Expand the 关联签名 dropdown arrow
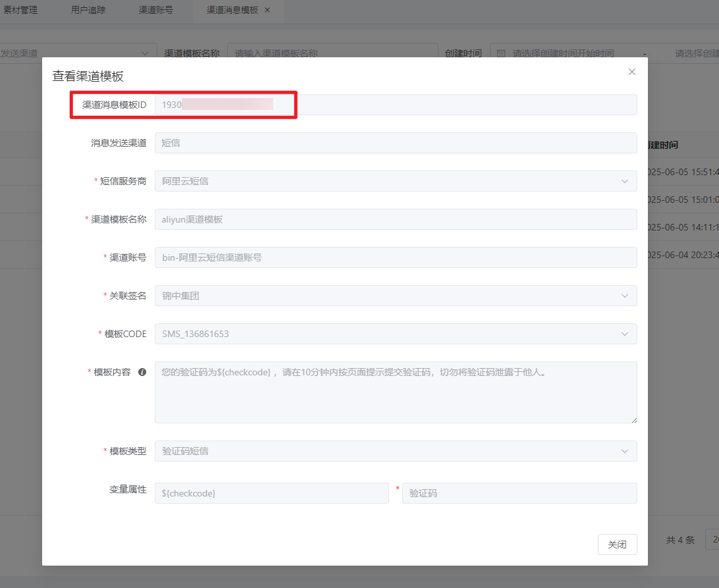The height and width of the screenshot is (588, 719). 625,296
